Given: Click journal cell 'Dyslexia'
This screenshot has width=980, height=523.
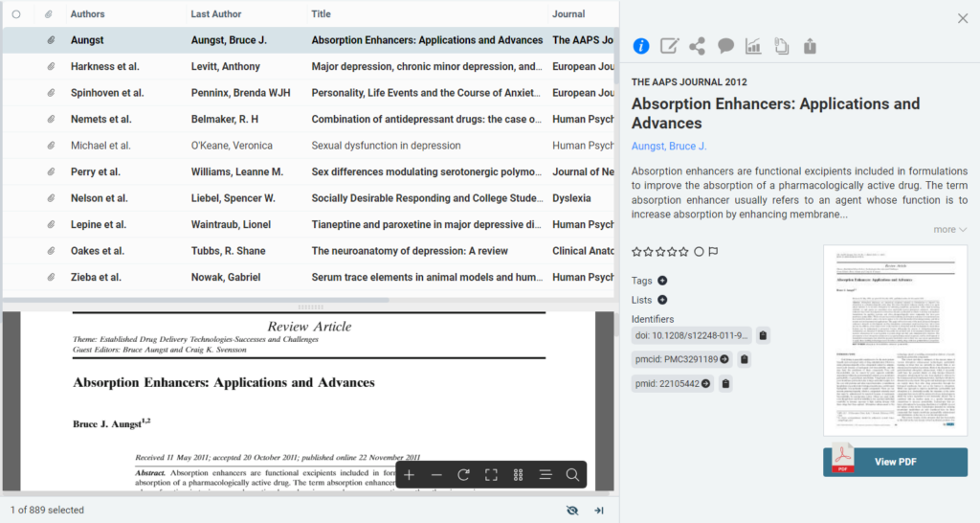Looking at the screenshot, I should coord(571,198).
